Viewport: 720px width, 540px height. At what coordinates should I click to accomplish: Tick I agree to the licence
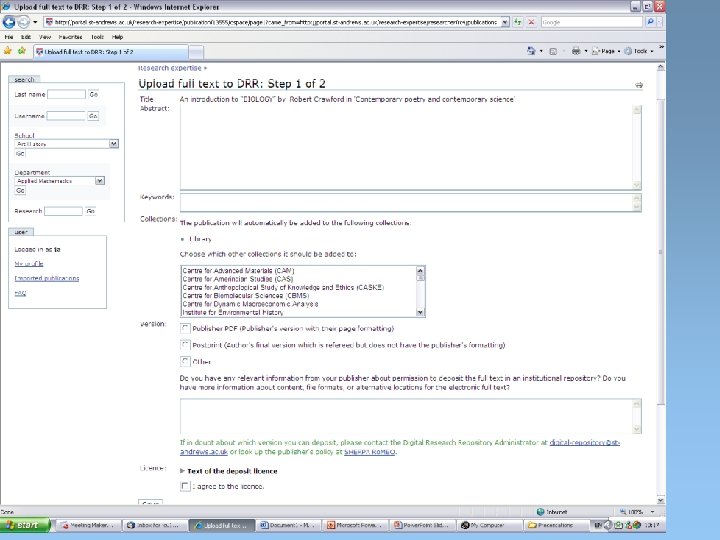coord(185,486)
